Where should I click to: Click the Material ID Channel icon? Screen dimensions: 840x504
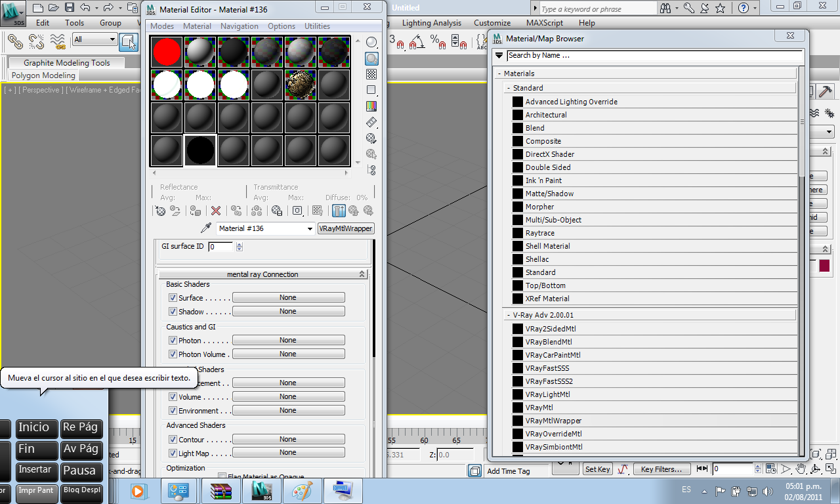click(x=297, y=211)
